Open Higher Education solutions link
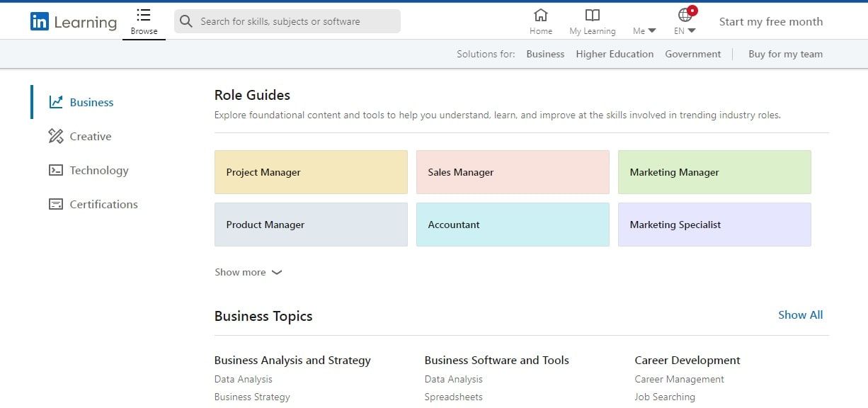The width and height of the screenshot is (868, 408). click(615, 54)
